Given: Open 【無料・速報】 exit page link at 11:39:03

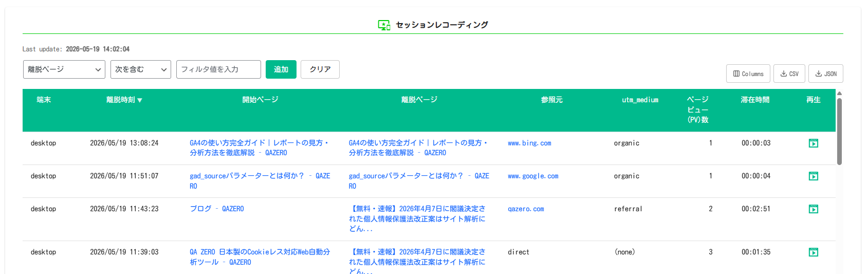Looking at the screenshot, I should point(417,262).
